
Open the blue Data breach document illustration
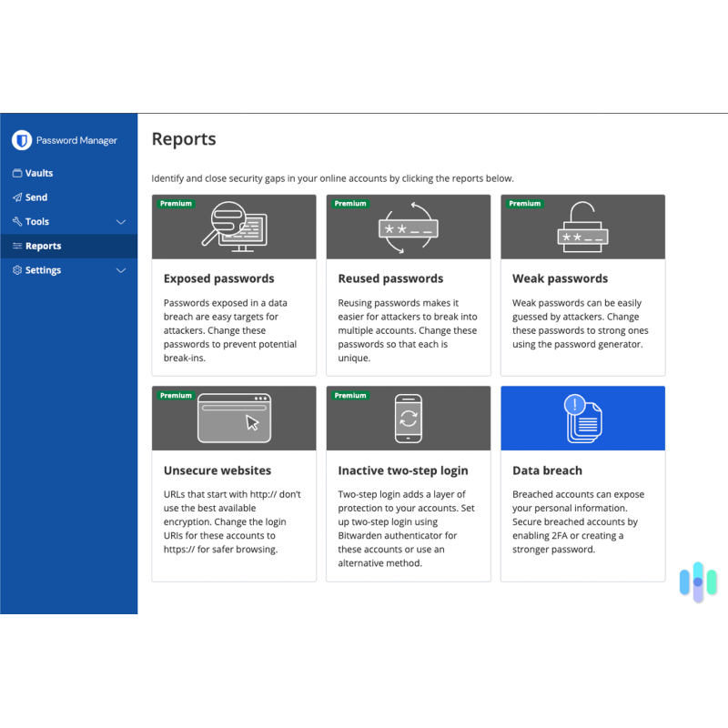(582, 419)
